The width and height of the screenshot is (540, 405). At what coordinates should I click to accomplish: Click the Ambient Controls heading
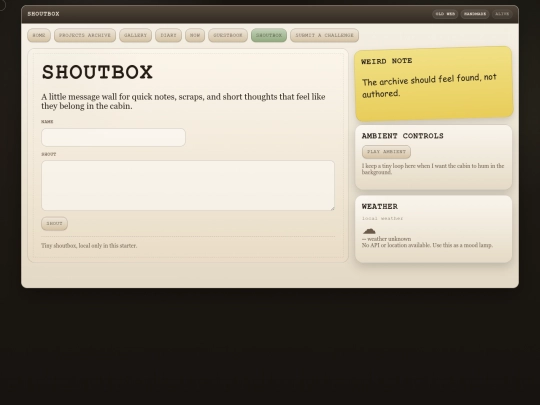[x=403, y=136]
